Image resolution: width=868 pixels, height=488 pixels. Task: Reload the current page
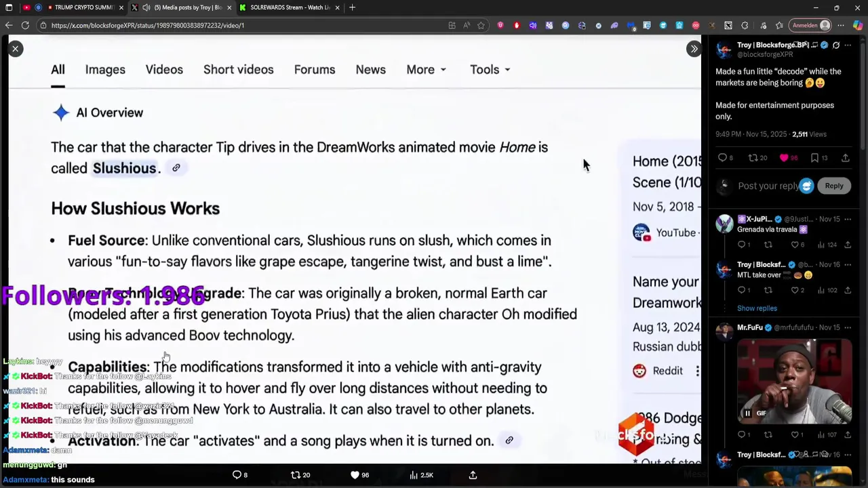[x=25, y=25]
